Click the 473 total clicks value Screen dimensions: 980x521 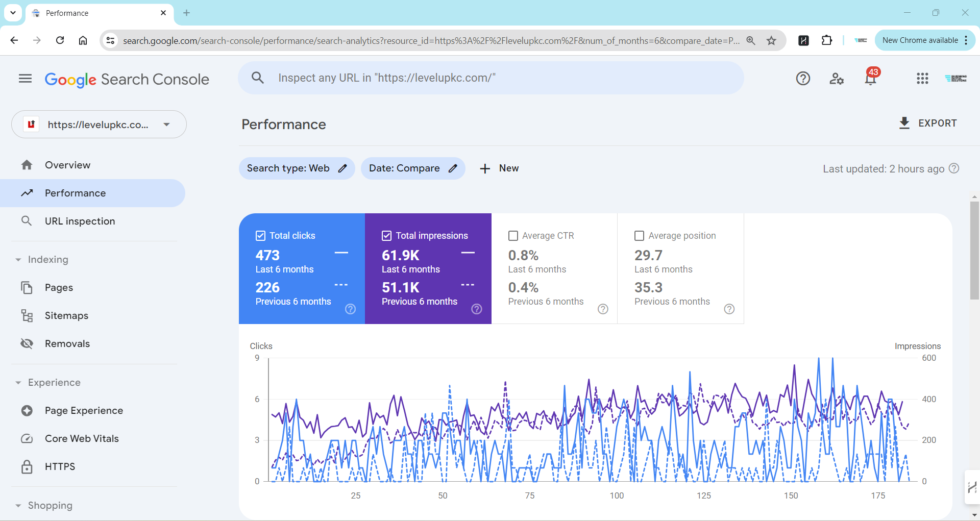[267, 255]
